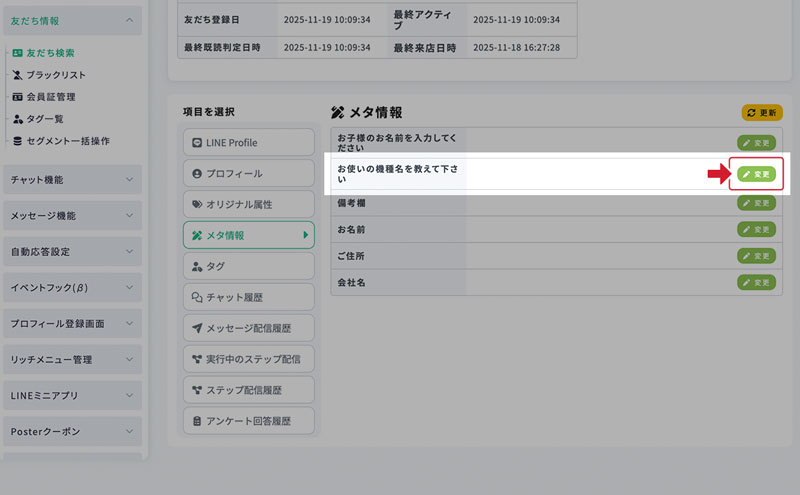Switch to the オリジナル属性 tab
The image size is (800, 495).
[248, 204]
